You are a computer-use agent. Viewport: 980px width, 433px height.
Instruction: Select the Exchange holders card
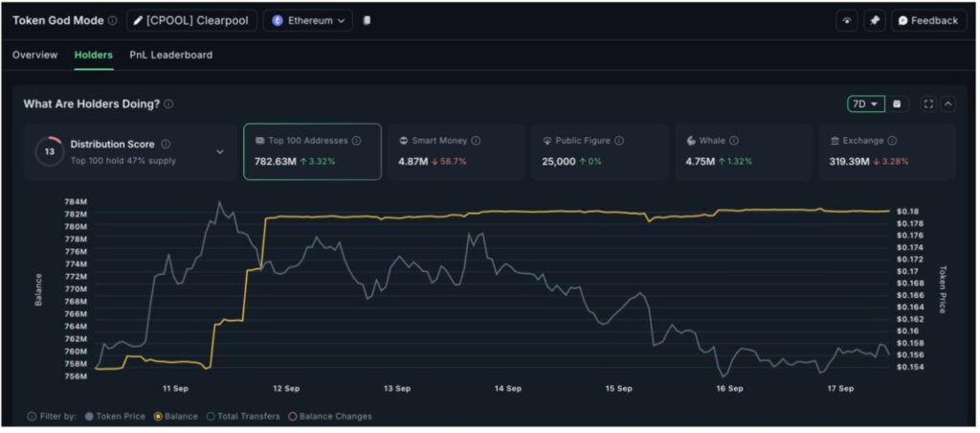[885, 151]
